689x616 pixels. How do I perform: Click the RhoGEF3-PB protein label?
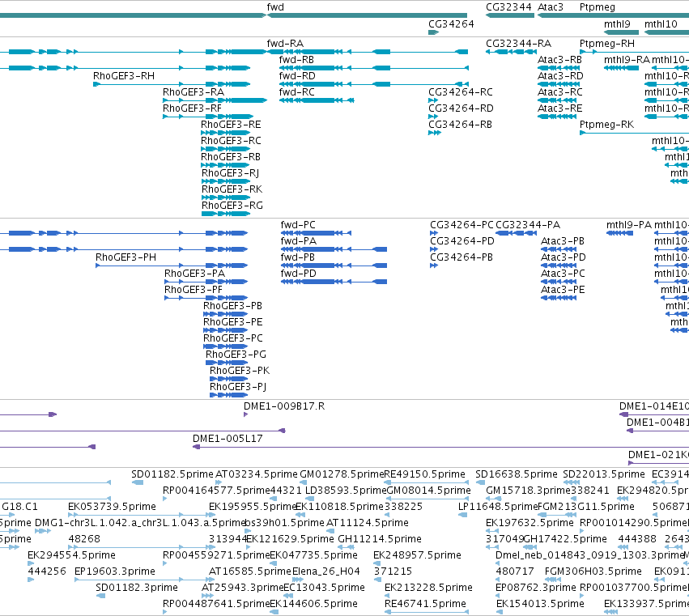point(232,306)
